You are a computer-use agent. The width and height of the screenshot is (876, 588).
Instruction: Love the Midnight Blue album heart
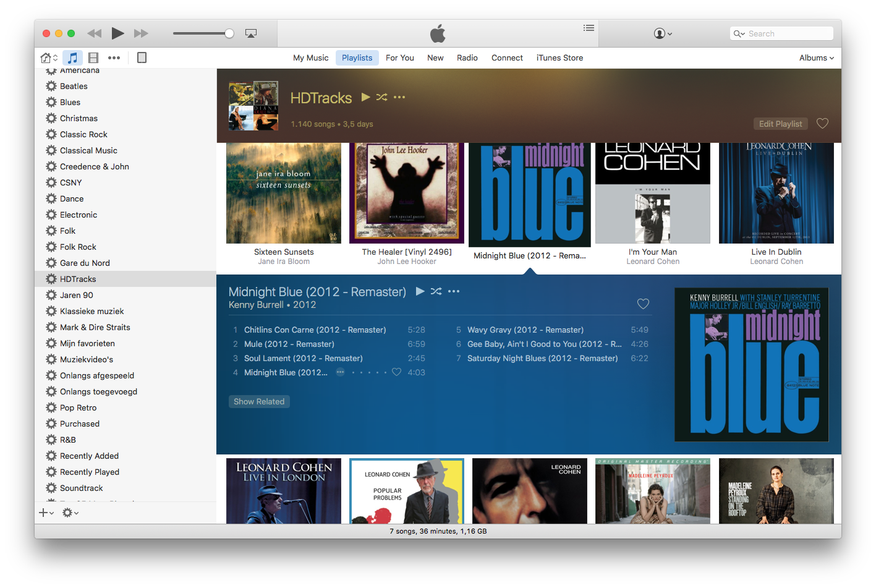(x=643, y=304)
